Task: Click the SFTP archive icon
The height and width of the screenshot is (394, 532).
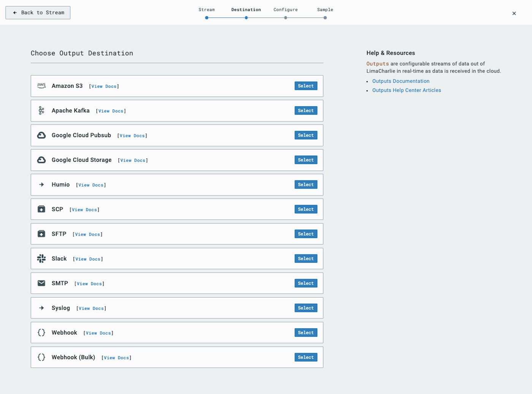Action: tap(41, 234)
